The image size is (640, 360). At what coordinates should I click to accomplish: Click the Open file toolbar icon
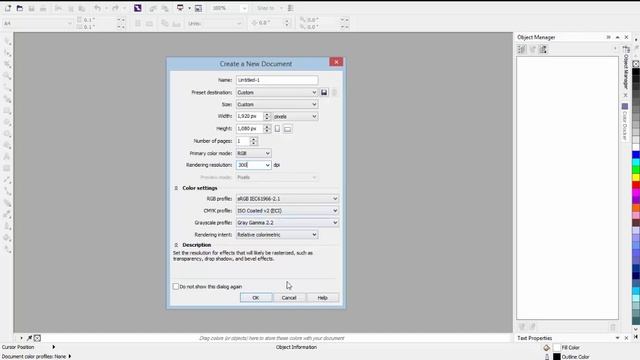20,8
